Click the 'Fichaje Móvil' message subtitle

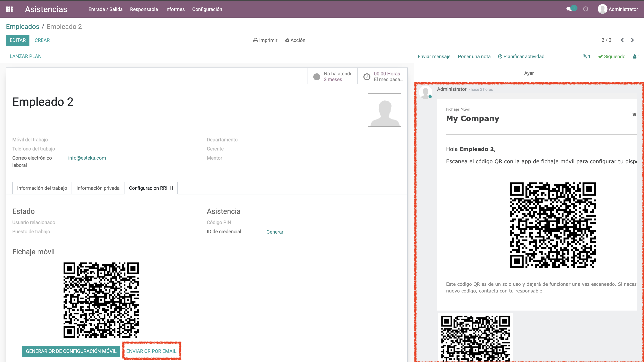pos(458,109)
